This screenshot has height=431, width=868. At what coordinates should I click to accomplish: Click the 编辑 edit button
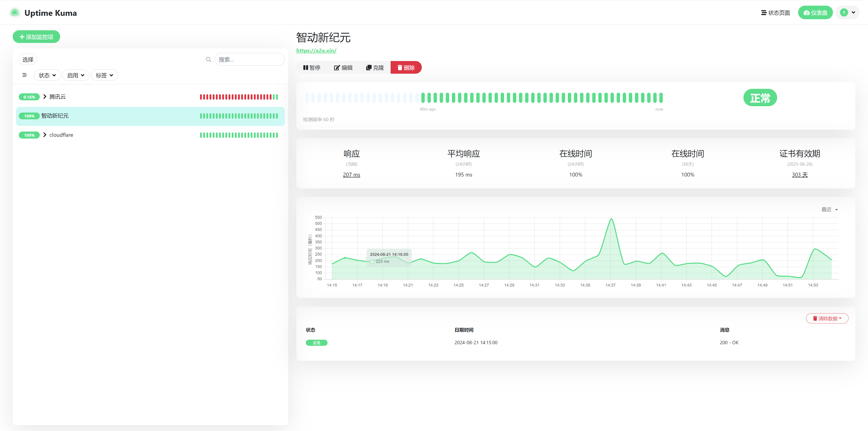[x=343, y=67]
